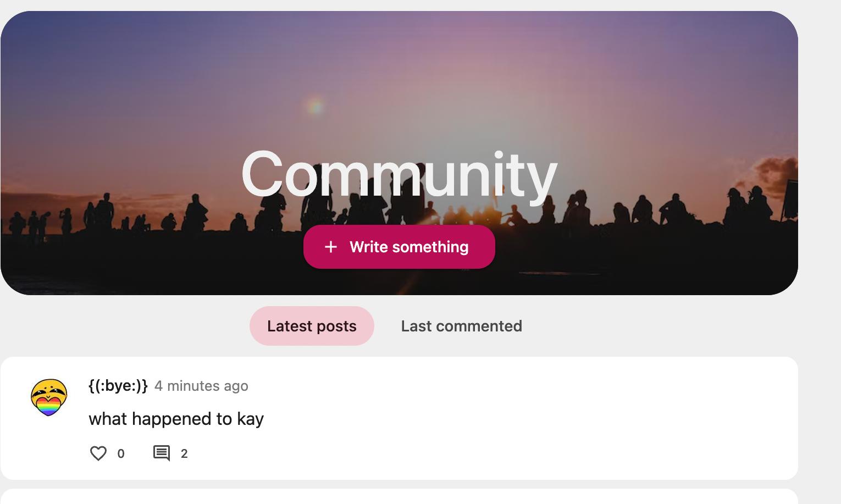841x504 pixels.
Task: Open the "what happened to kay" post
Action: click(x=176, y=419)
